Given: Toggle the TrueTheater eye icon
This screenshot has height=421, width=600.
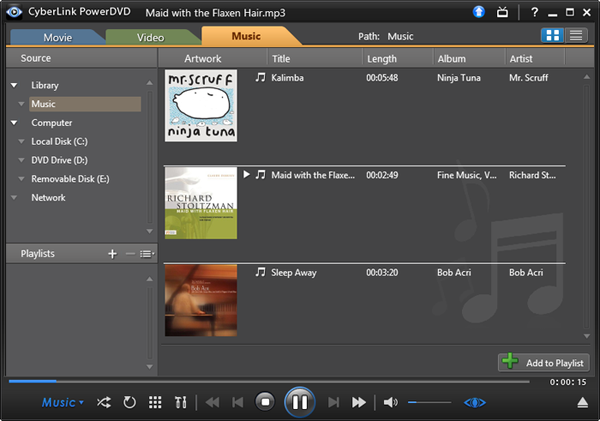Looking at the screenshot, I should [x=475, y=403].
